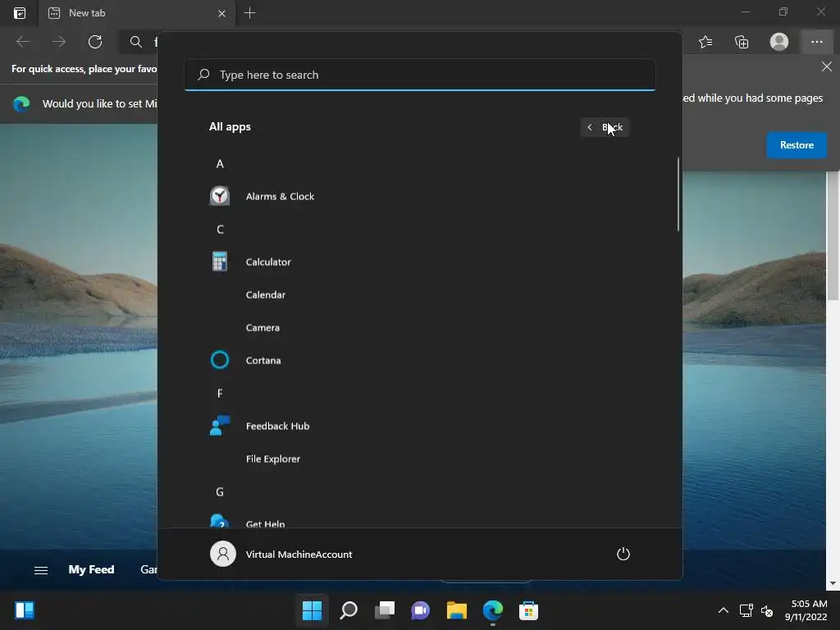Open Edge Collections icon
The image size is (840, 630).
point(742,42)
